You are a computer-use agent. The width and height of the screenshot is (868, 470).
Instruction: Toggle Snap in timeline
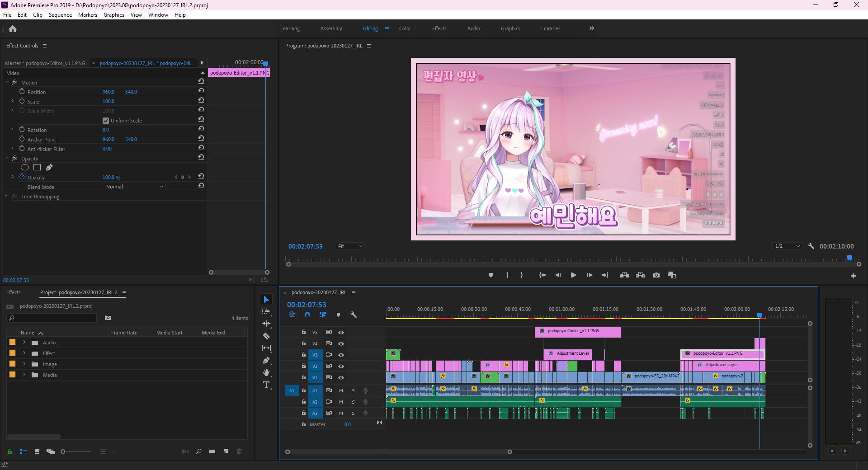point(307,315)
